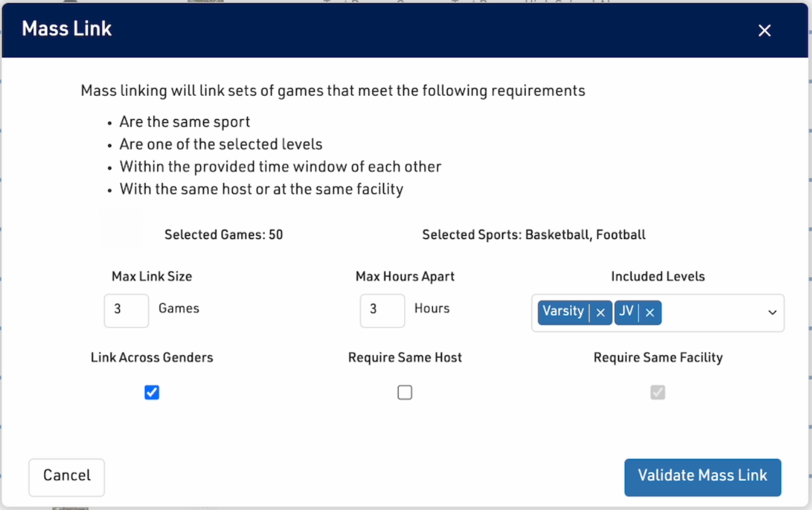Click the Require Same Host label
Viewport: 812px width, 510px height.
point(405,358)
